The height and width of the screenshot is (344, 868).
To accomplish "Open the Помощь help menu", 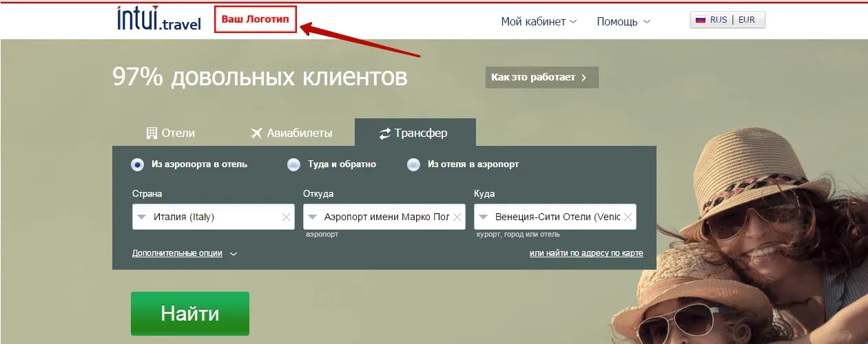I will pyautogui.click(x=623, y=21).
